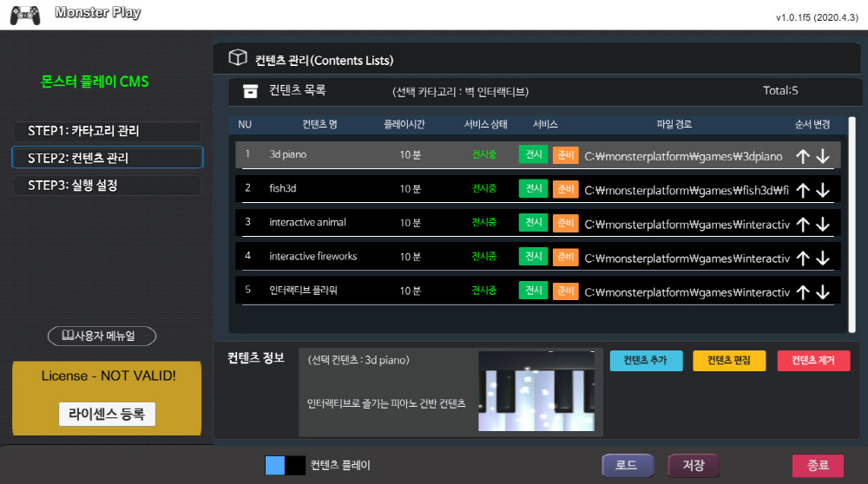
Task: Click the 컨텐츠 추가 button
Action: pyautogui.click(x=646, y=361)
